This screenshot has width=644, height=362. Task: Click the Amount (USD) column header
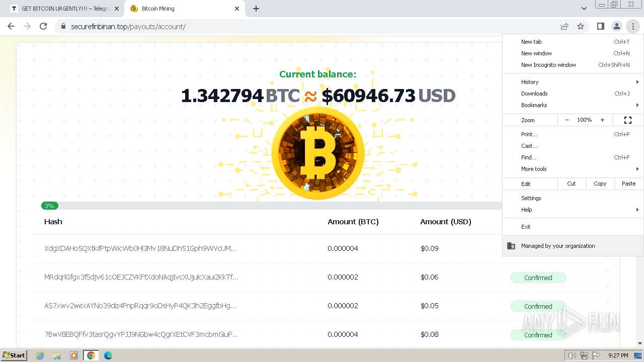(x=446, y=222)
